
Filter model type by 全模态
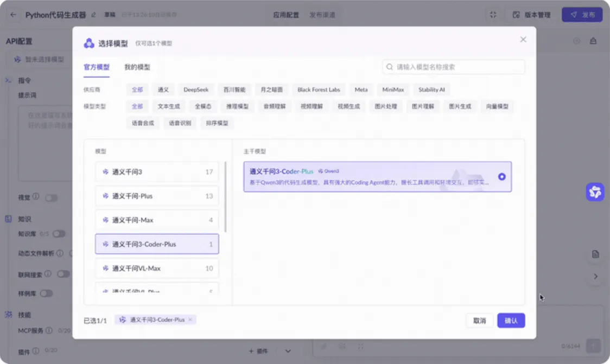click(x=203, y=106)
